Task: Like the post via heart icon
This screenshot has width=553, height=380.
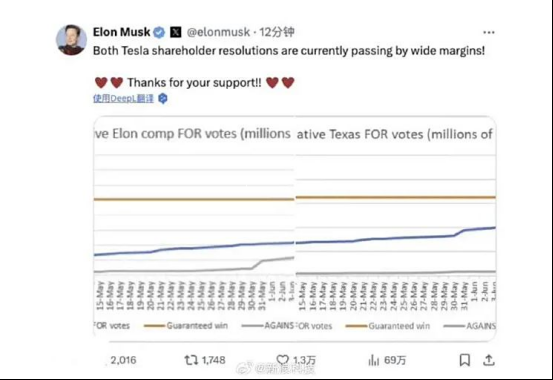Action: click(282, 360)
